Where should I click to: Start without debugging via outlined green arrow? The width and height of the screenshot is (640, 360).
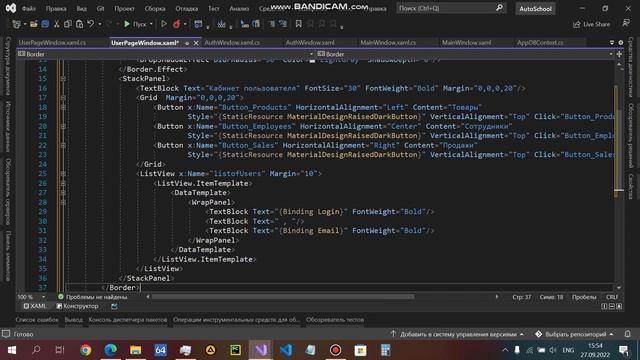(x=164, y=24)
